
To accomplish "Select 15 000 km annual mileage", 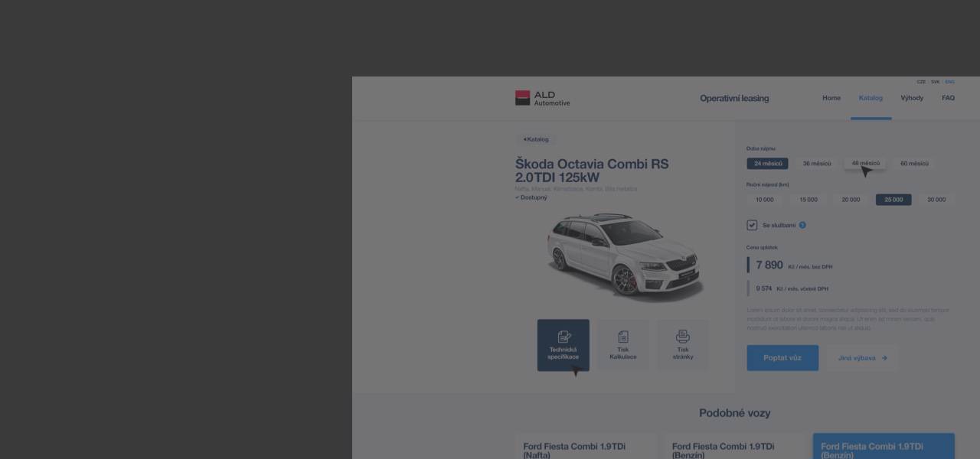I will tap(808, 200).
